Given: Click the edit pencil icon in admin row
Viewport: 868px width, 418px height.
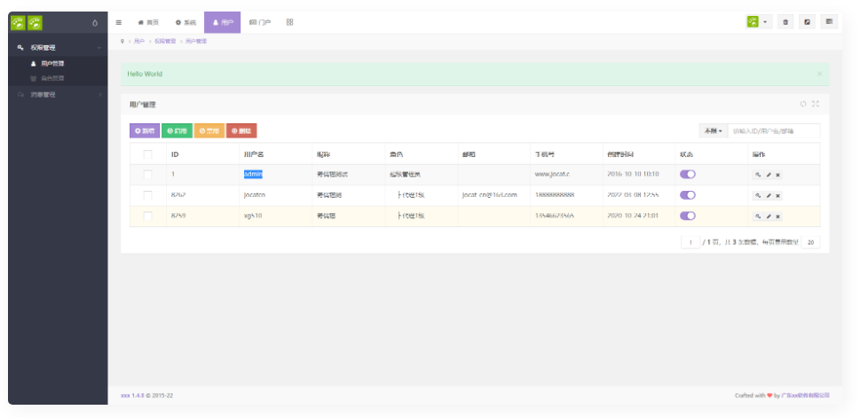Looking at the screenshot, I should [769, 175].
